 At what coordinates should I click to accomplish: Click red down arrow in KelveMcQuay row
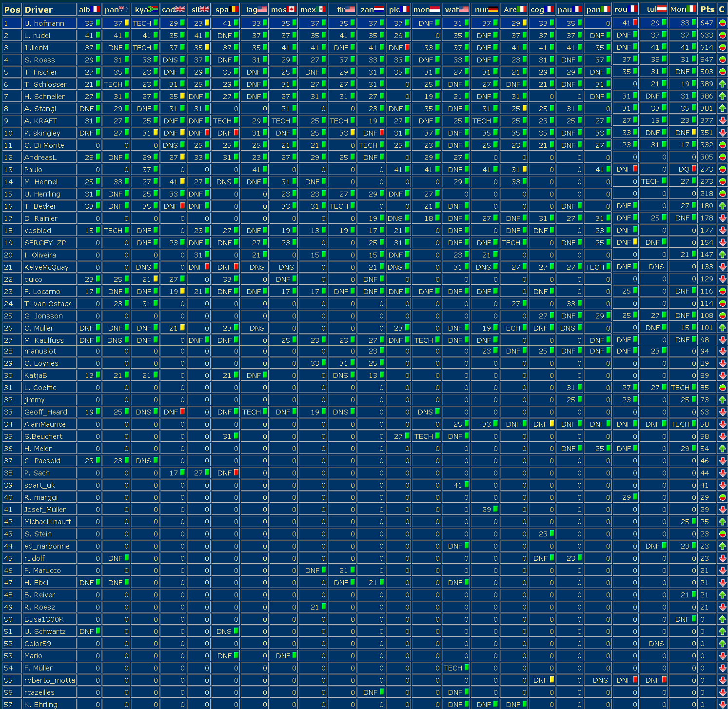722,267
